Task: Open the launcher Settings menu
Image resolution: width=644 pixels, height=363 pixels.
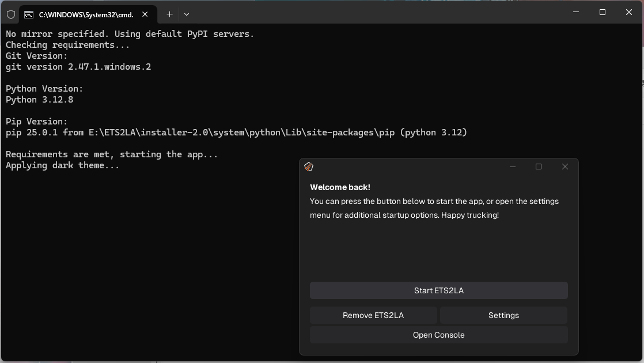Action: [503, 315]
